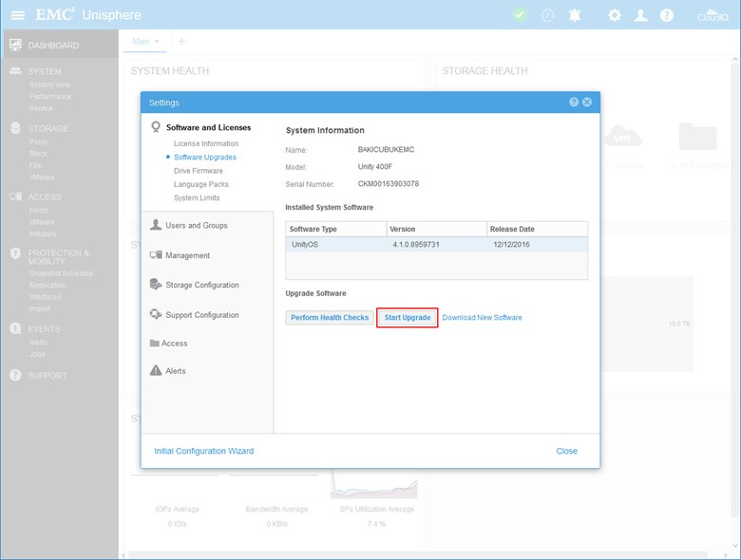
Task: Click the Access hosts icon in sidebar
Action: [x=15, y=196]
